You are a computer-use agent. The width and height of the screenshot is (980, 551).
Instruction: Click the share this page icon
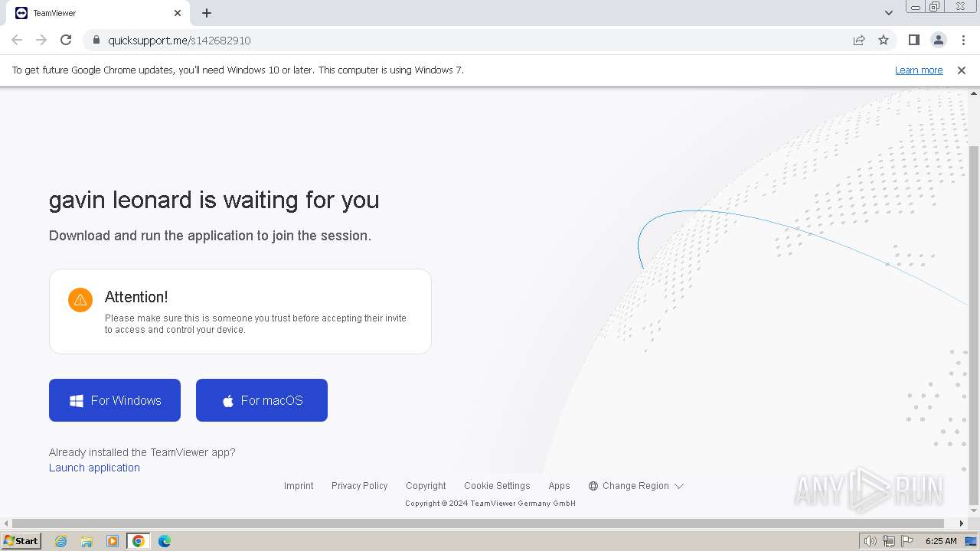(x=859, y=40)
